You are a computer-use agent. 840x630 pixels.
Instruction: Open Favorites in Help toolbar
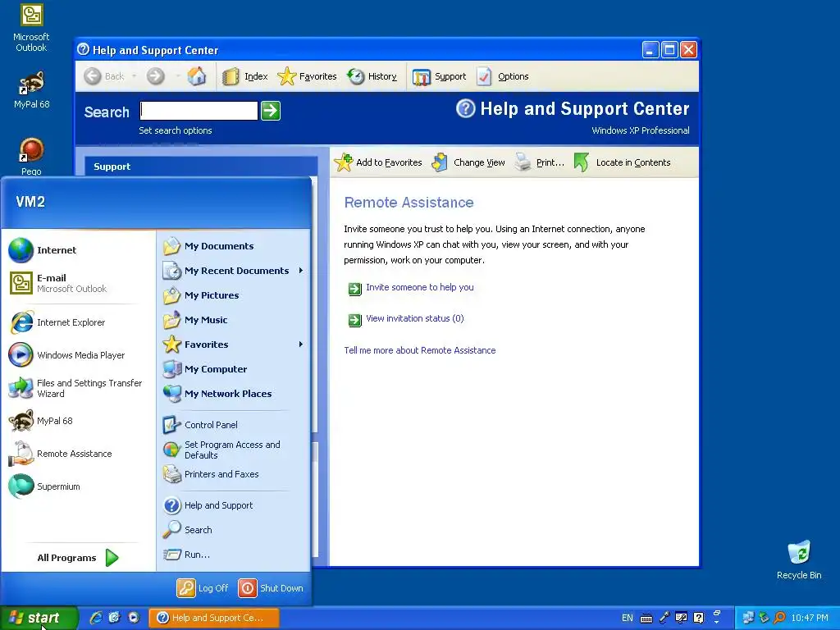[x=308, y=76]
